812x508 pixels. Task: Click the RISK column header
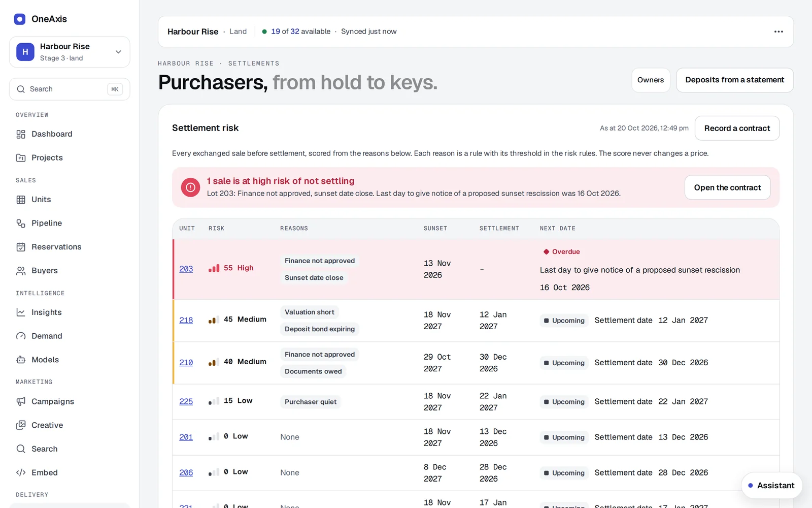click(216, 229)
